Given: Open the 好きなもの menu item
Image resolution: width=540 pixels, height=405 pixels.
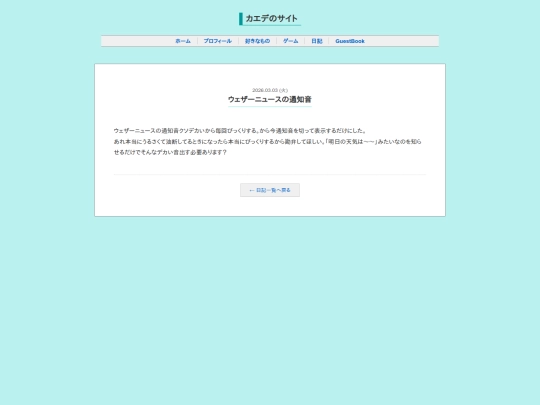Looking at the screenshot, I should [257, 41].
